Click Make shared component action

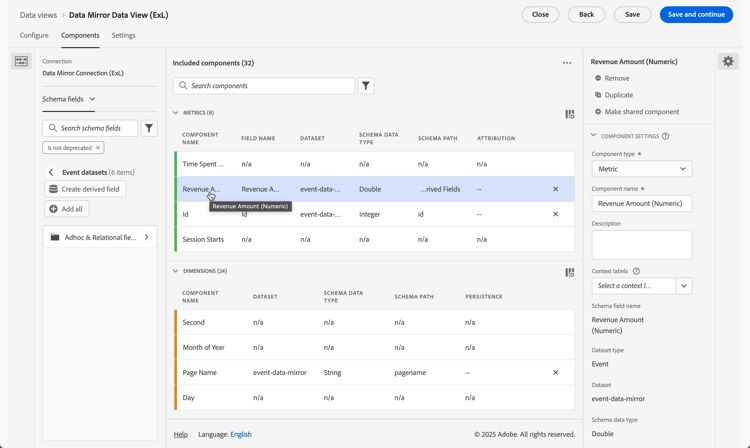pos(637,111)
